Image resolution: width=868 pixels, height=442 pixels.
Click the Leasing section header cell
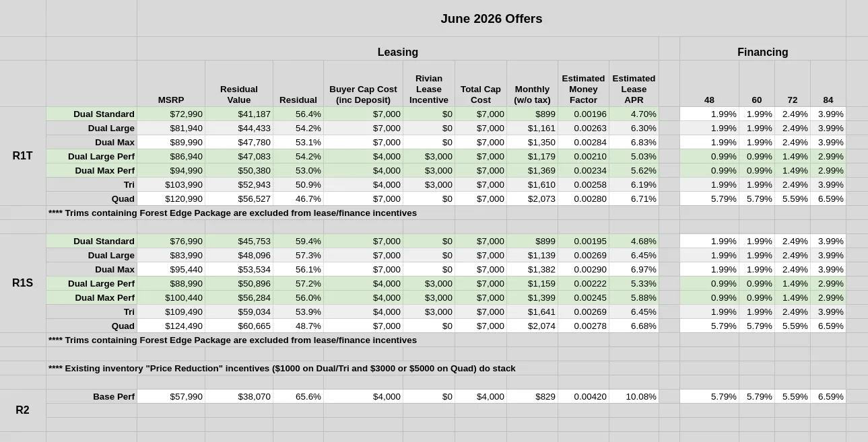[397, 52]
